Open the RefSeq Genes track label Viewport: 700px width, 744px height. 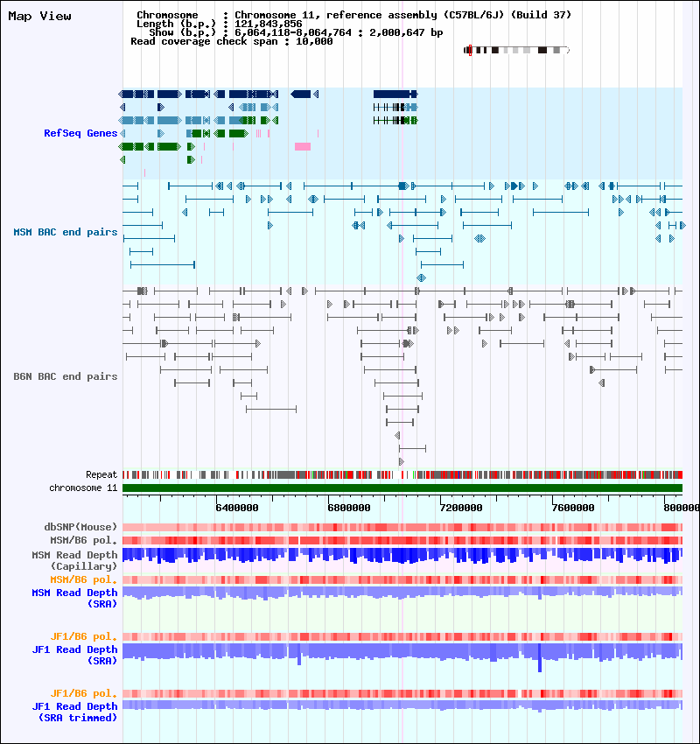tap(80, 133)
